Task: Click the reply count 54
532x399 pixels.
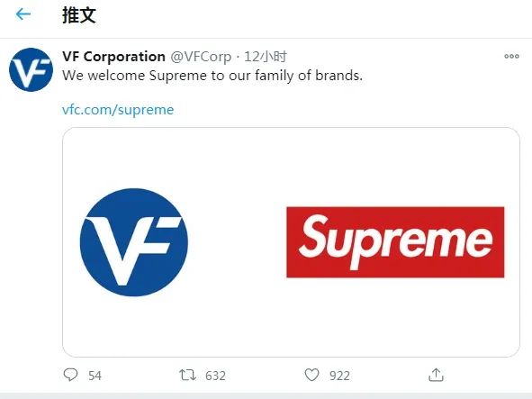Action: pyautogui.click(x=95, y=376)
